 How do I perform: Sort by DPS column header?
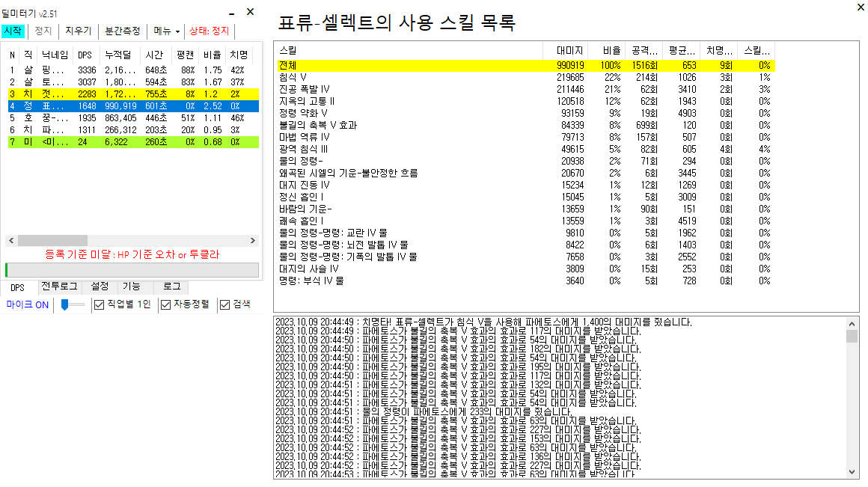[x=85, y=55]
